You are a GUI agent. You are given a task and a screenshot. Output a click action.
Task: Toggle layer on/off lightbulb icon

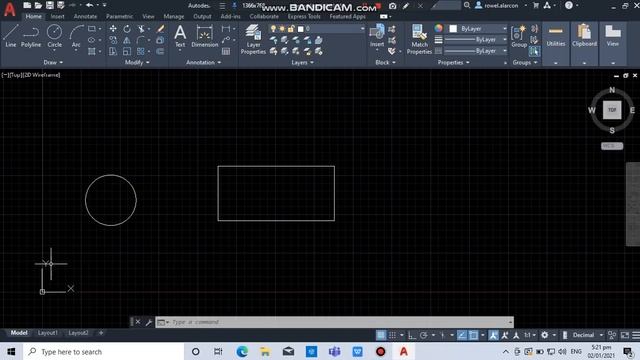[x=273, y=29]
